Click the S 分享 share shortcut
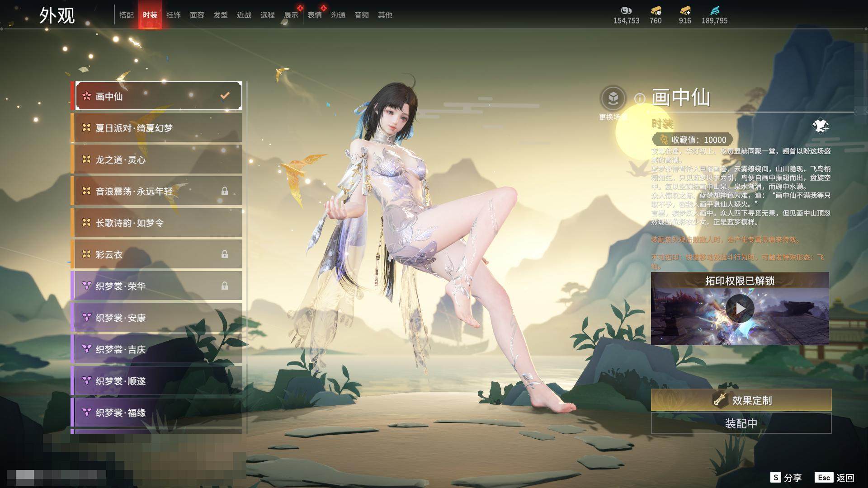The image size is (868, 488). point(786,478)
